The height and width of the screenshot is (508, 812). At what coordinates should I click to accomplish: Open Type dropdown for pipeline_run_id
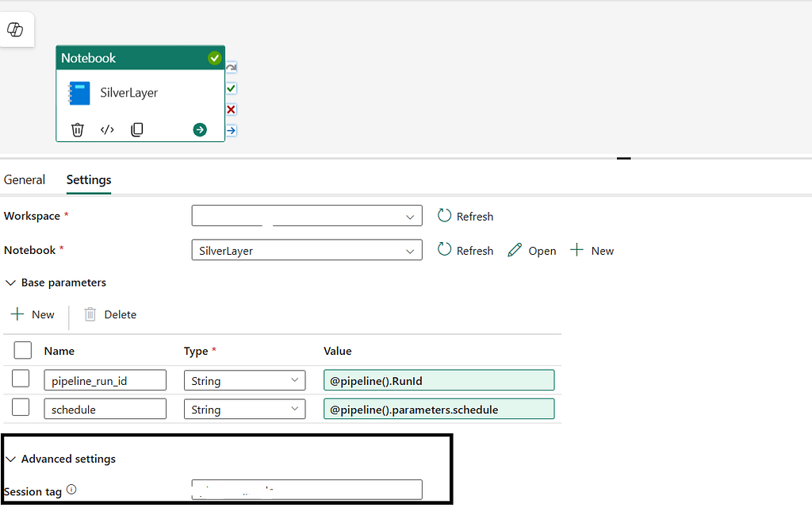(x=244, y=380)
